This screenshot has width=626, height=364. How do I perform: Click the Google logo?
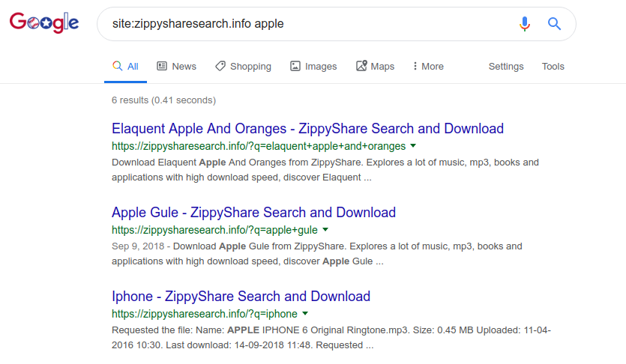[44, 22]
